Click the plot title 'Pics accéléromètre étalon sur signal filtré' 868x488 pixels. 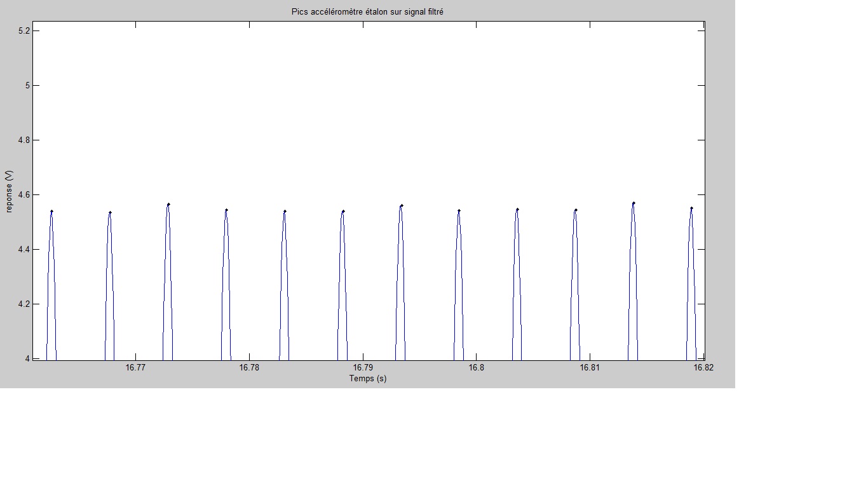point(367,12)
